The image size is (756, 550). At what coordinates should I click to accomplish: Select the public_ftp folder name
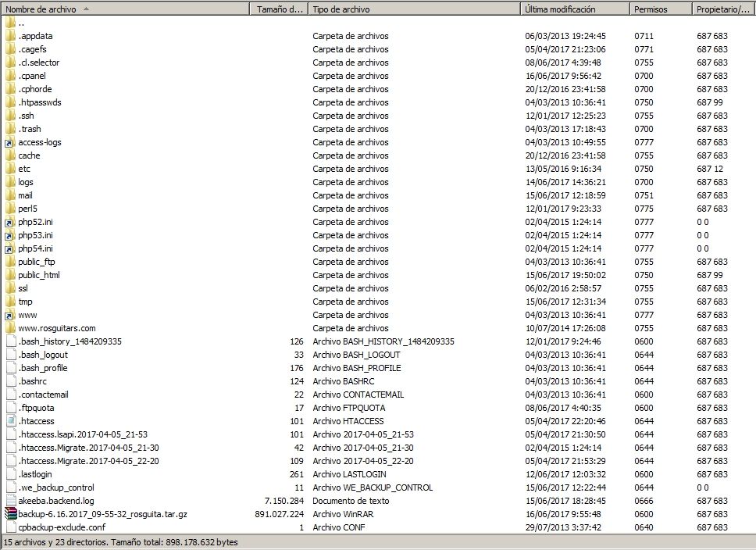37,262
